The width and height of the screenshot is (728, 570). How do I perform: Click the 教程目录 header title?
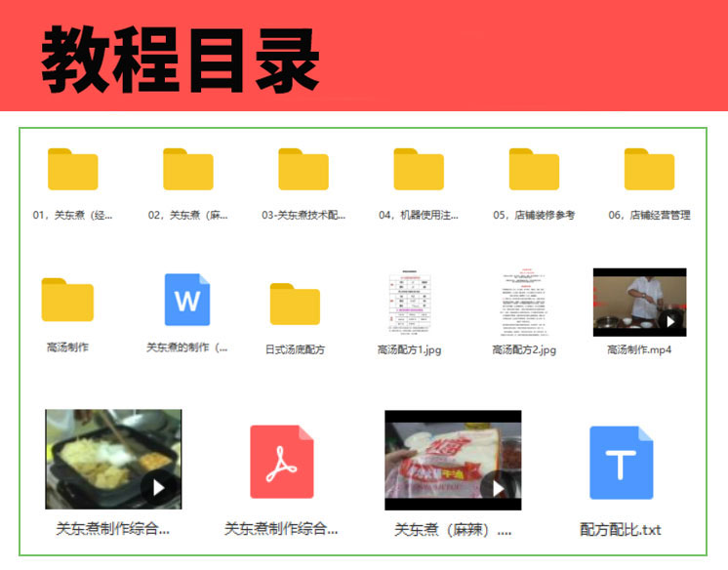pos(181,60)
